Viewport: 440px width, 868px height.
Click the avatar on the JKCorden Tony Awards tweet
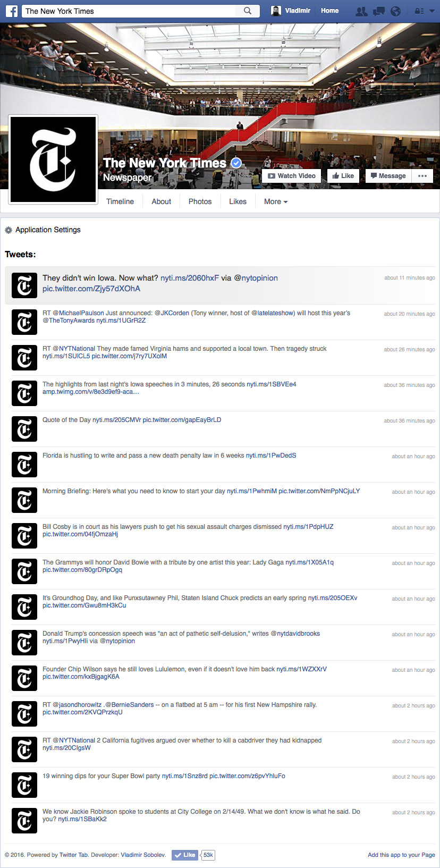pos(24,322)
